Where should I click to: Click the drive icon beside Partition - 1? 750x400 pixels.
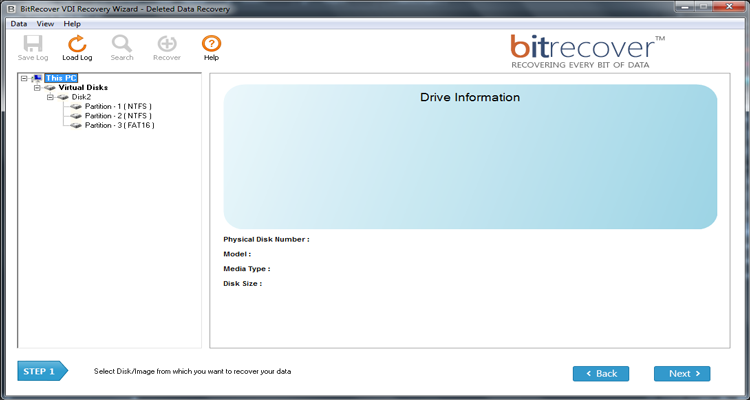tap(76, 106)
